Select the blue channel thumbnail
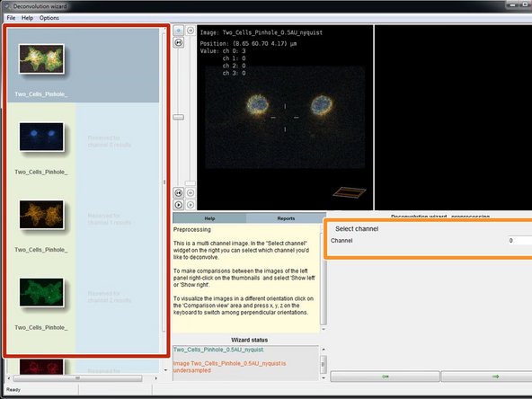 (41, 137)
